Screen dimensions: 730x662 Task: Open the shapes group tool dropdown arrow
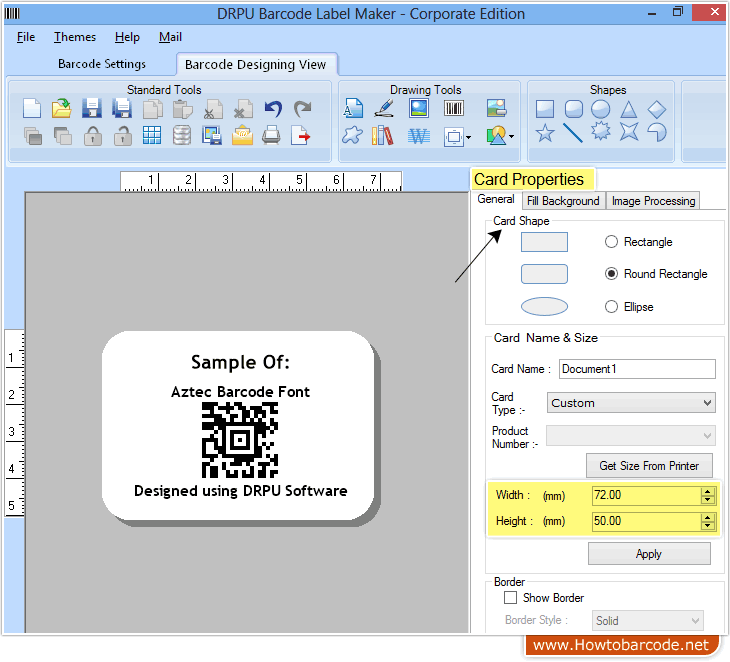click(512, 136)
